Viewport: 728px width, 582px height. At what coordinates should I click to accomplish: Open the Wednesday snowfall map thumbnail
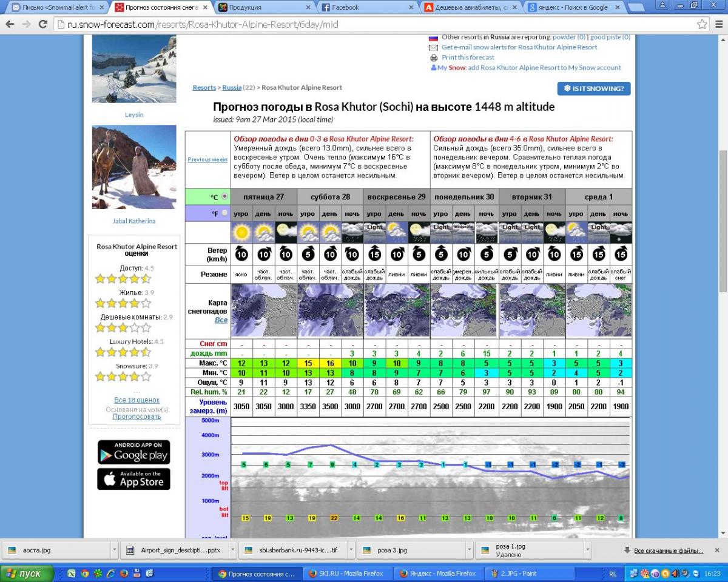click(x=599, y=310)
